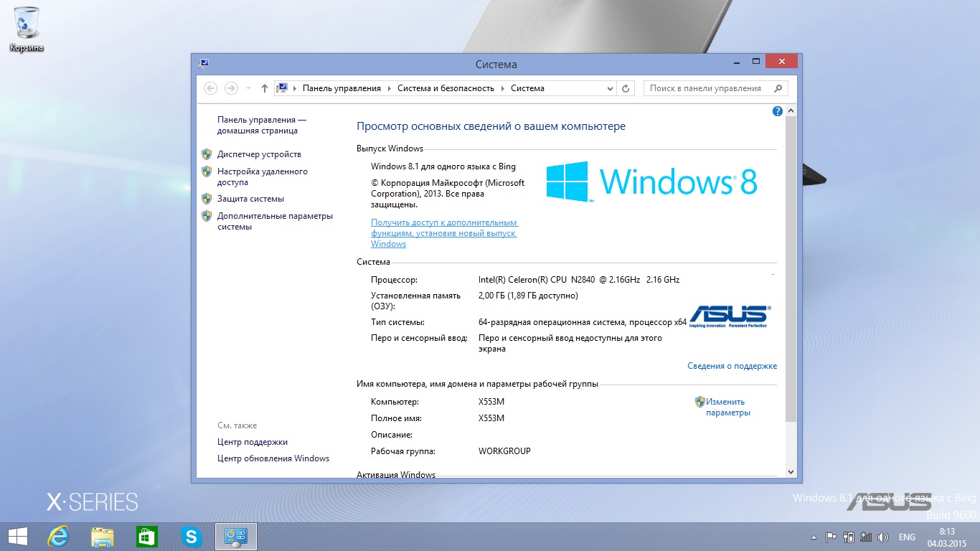The image size is (980, 551).
Task: Open the recent locations dropdown arrow
Action: pyautogui.click(x=248, y=88)
